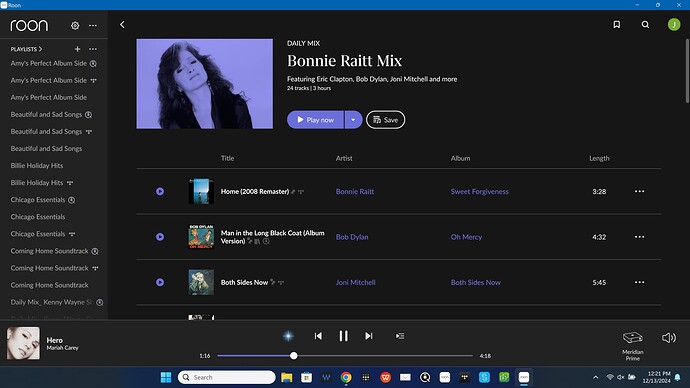Click the bookmark icon in header
The image size is (690, 388).
coord(617,25)
